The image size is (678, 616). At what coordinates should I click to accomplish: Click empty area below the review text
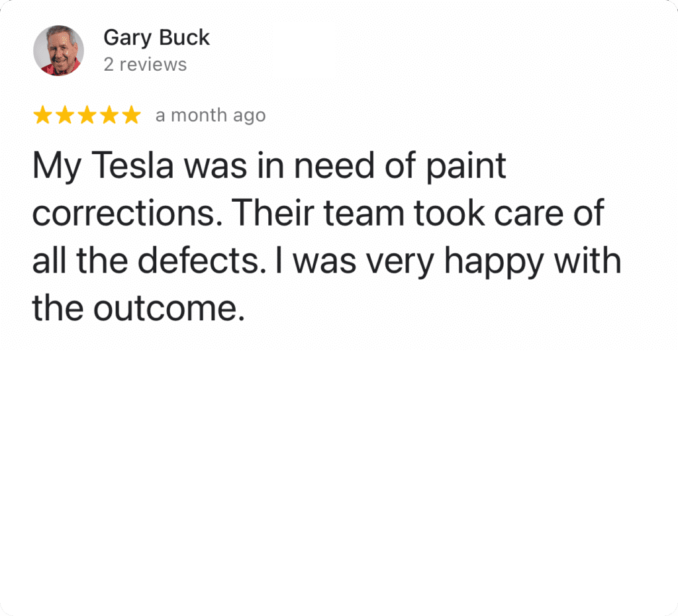click(x=339, y=466)
